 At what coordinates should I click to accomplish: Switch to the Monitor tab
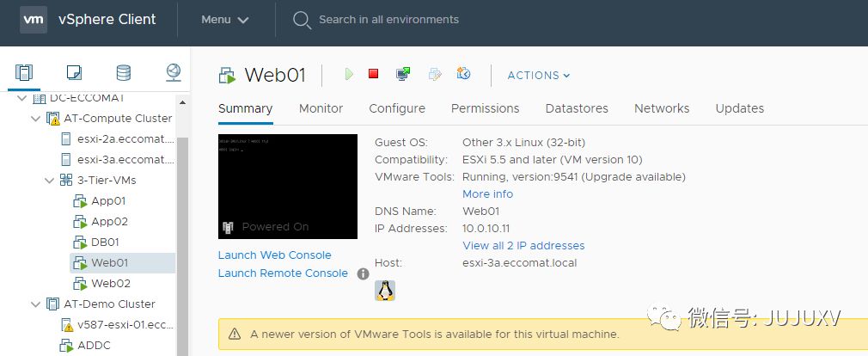pyautogui.click(x=321, y=108)
